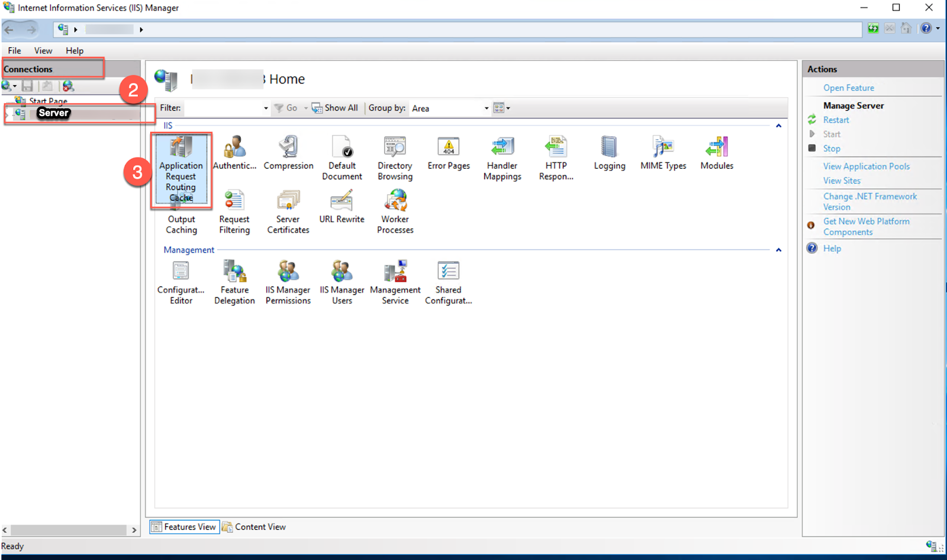Click Show All button

tap(335, 108)
